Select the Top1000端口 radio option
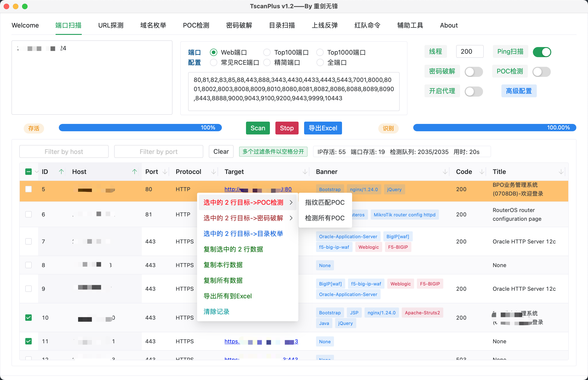This screenshot has width=588, height=380. coord(320,52)
